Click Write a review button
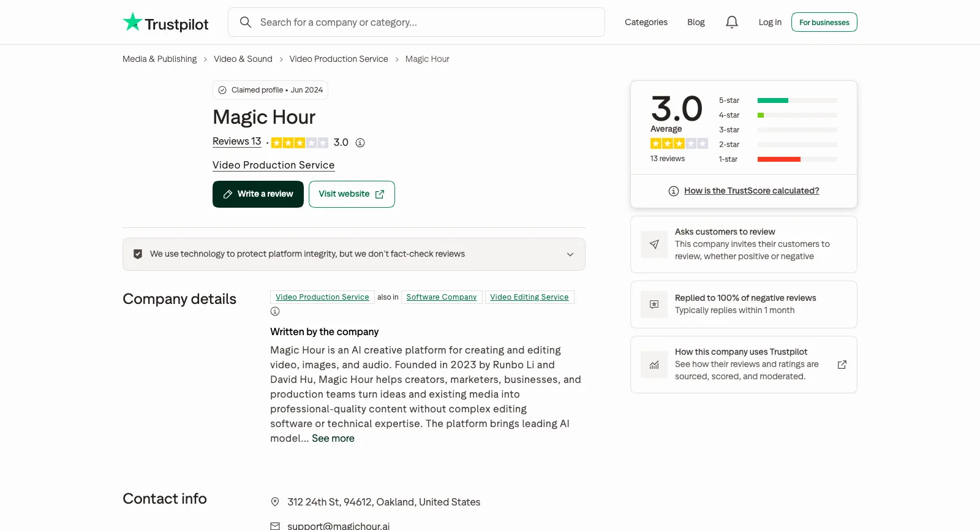The height and width of the screenshot is (530, 980). pos(258,194)
